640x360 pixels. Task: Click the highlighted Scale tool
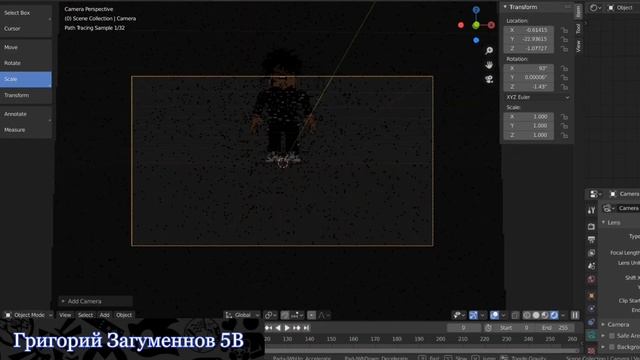coord(25,79)
